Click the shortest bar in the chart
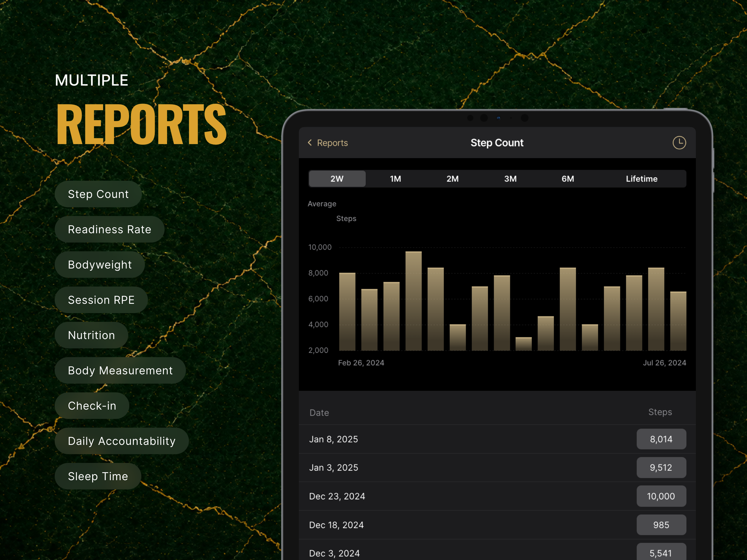Image resolution: width=747 pixels, height=560 pixels. (x=523, y=344)
